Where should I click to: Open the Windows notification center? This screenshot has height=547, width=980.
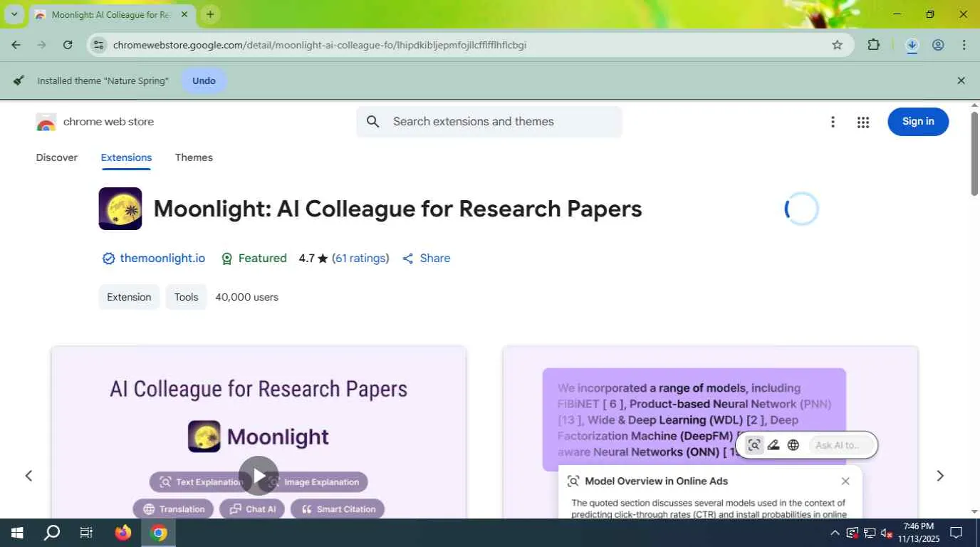pyautogui.click(x=956, y=533)
